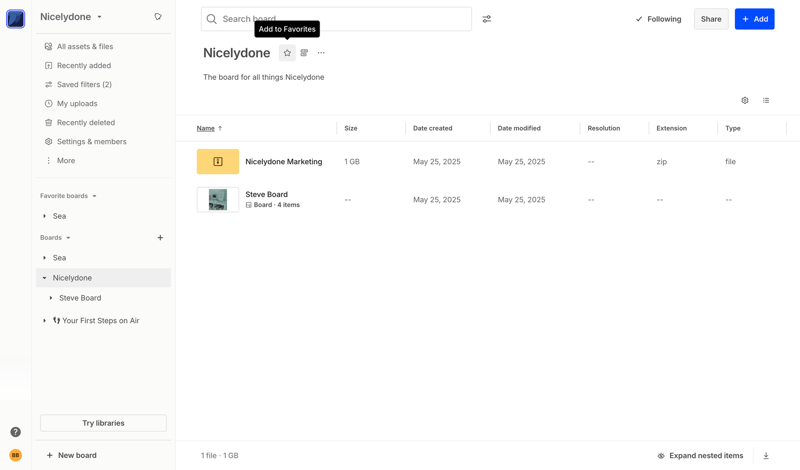Open the notifications tag icon beside workspace name

point(158,17)
